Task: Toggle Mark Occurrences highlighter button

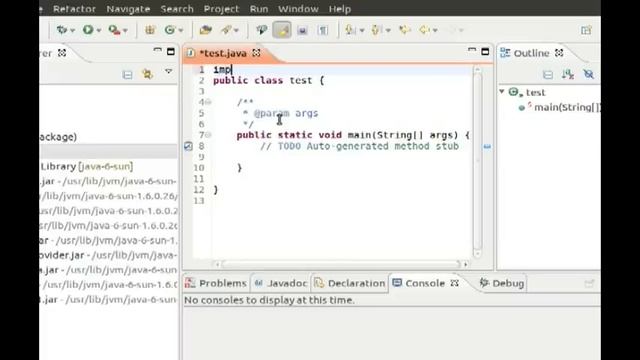Action: pyautogui.click(x=282, y=30)
